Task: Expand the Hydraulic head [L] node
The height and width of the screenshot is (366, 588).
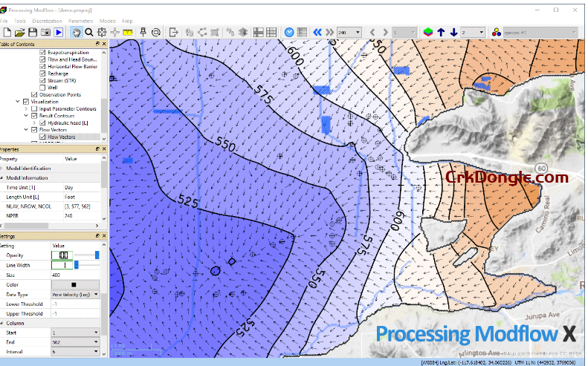Action: tap(34, 123)
